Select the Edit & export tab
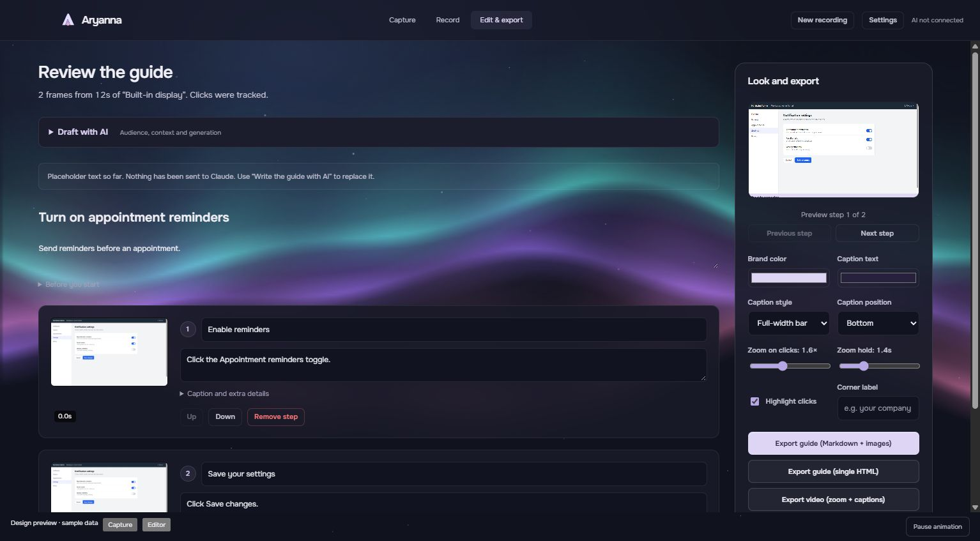Viewport: 980px width, 541px height. [x=501, y=20]
